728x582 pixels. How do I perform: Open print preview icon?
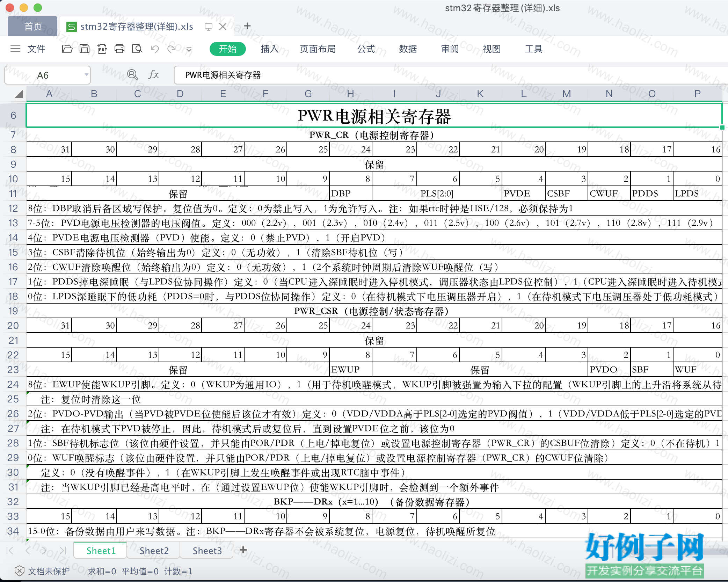[137, 49]
